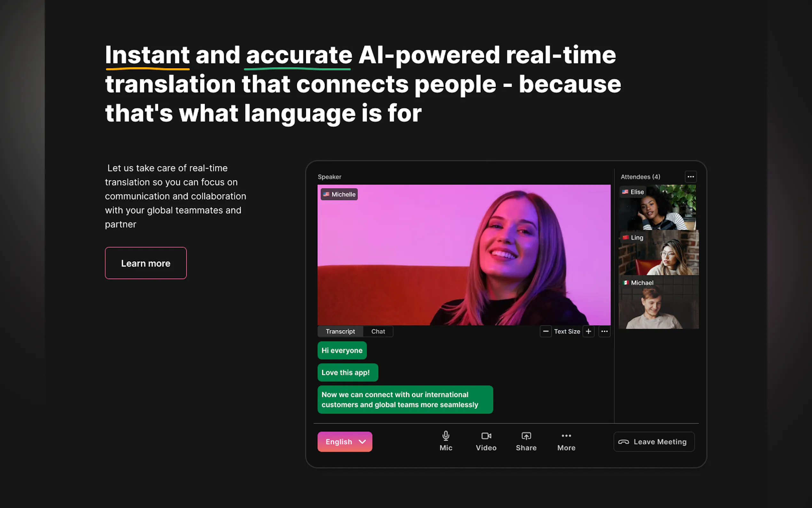Switch to the Chat tab
Screen dimensions: 812x508
coord(378,331)
